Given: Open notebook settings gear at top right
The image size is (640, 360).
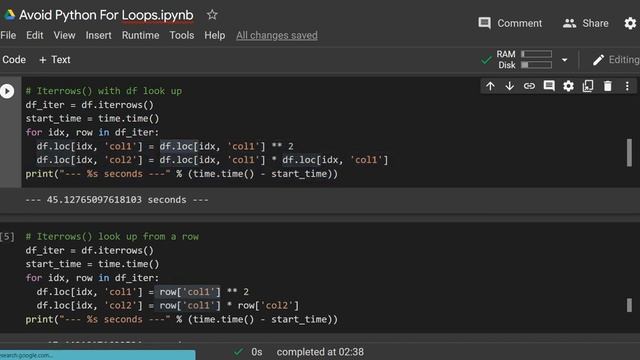Looking at the screenshot, I should [x=630, y=23].
